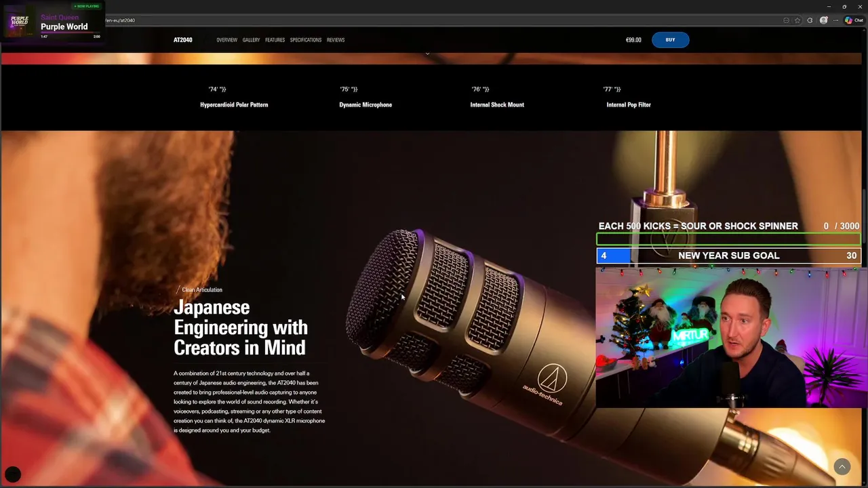
Task: Open the browser profile avatar
Action: [x=823, y=20]
